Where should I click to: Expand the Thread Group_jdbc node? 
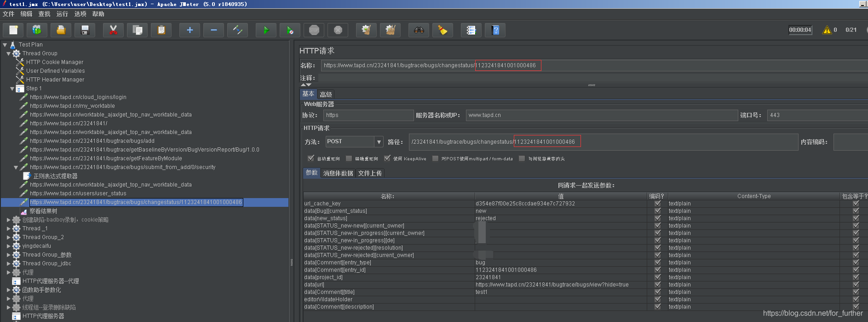coord(8,263)
